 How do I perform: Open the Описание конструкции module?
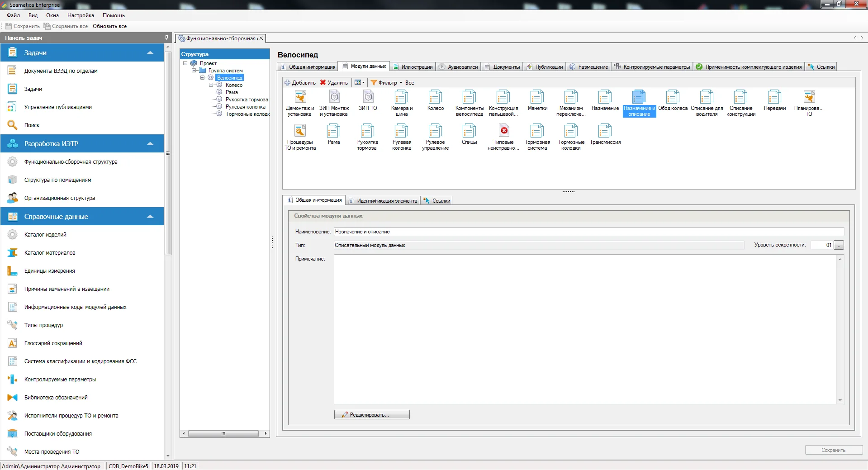tap(741, 104)
